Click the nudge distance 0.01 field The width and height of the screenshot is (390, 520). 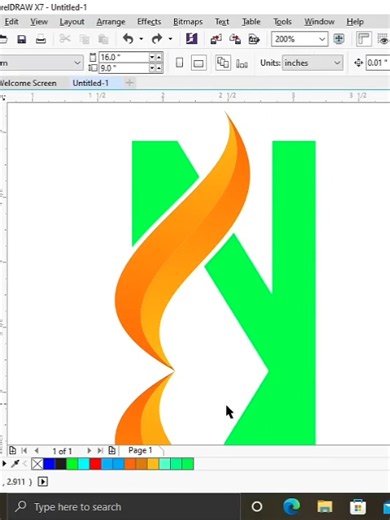coord(378,63)
